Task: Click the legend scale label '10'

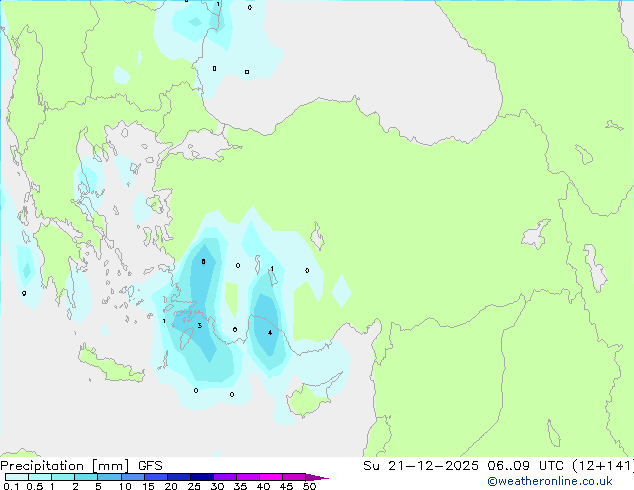Action: pos(125,486)
